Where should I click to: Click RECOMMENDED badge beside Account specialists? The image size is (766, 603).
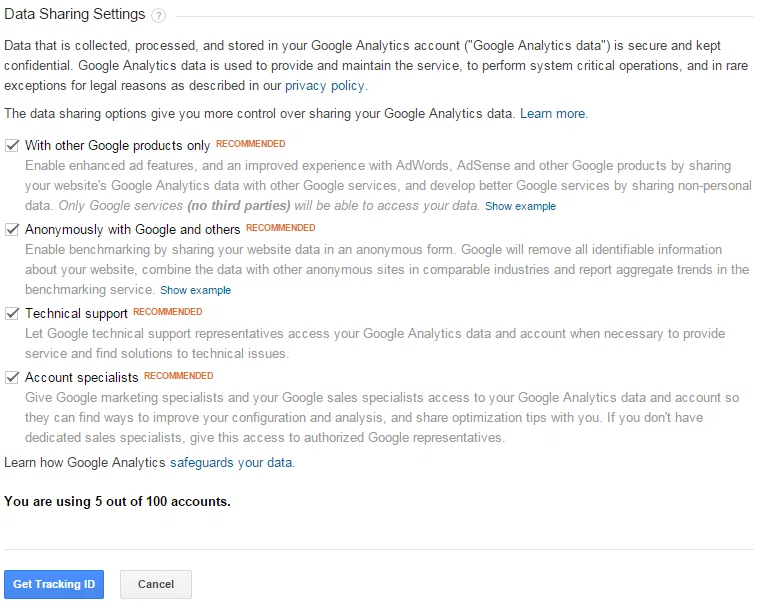click(179, 376)
